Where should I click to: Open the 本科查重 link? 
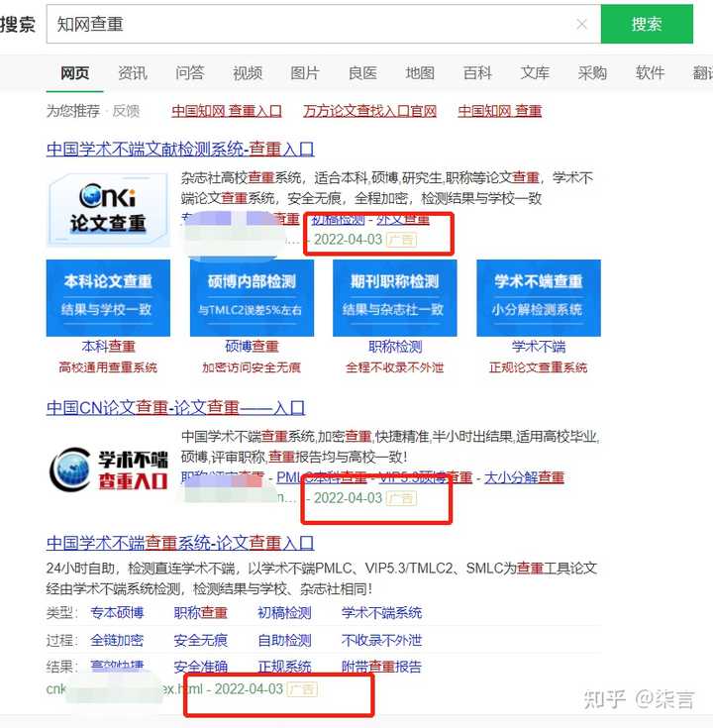[x=108, y=347]
